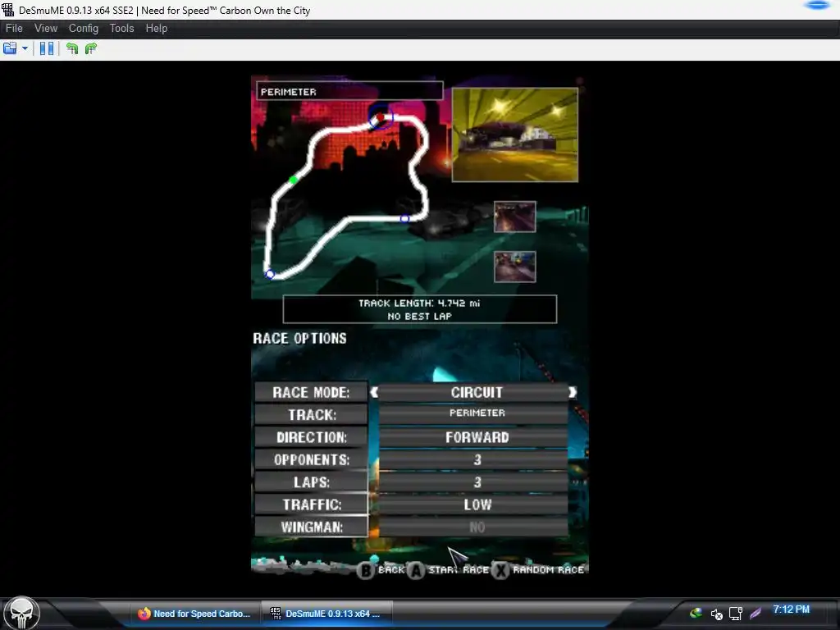Image resolution: width=840 pixels, height=630 pixels.
Task: Click the blue checkpoint circle on lower-right track section
Action: (405, 218)
